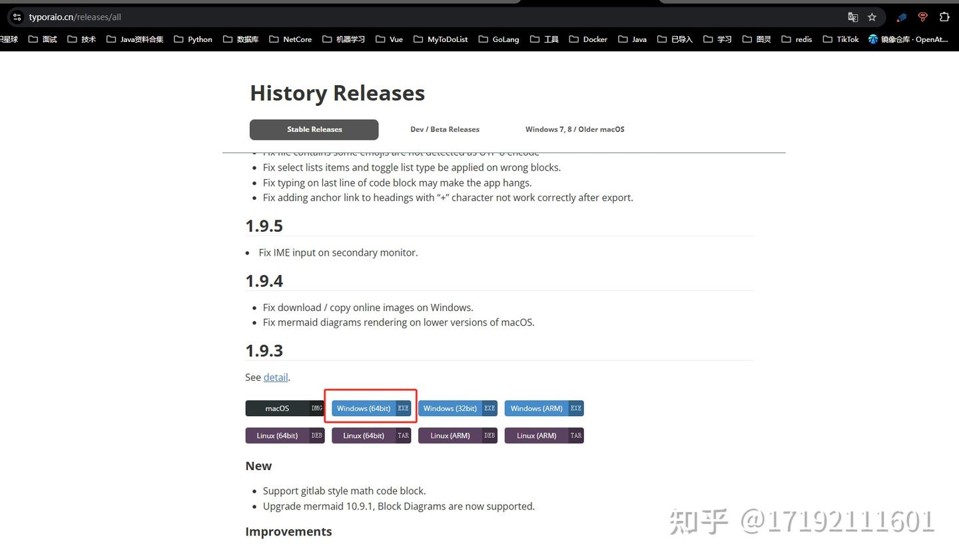The height and width of the screenshot is (560, 959).
Task: Open the 图灵 bookmark folder
Action: (757, 39)
